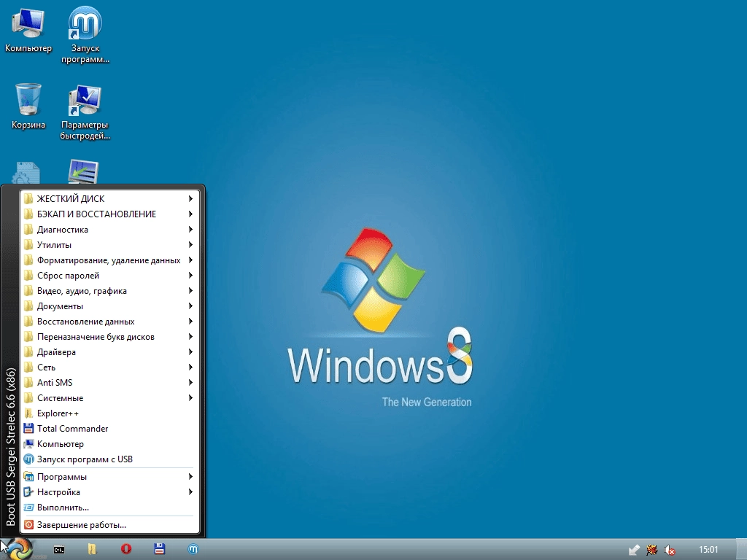Choose Завершение работы... to shut down

tap(109, 525)
